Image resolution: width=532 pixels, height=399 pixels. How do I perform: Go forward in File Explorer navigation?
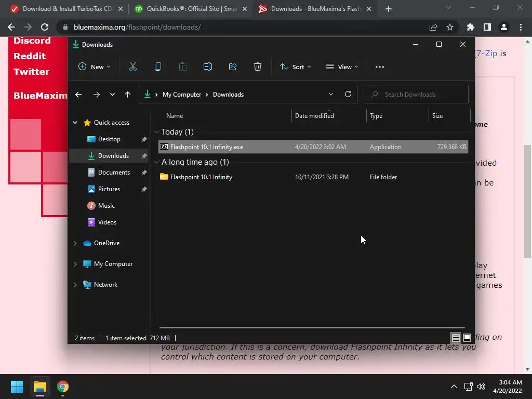(97, 95)
